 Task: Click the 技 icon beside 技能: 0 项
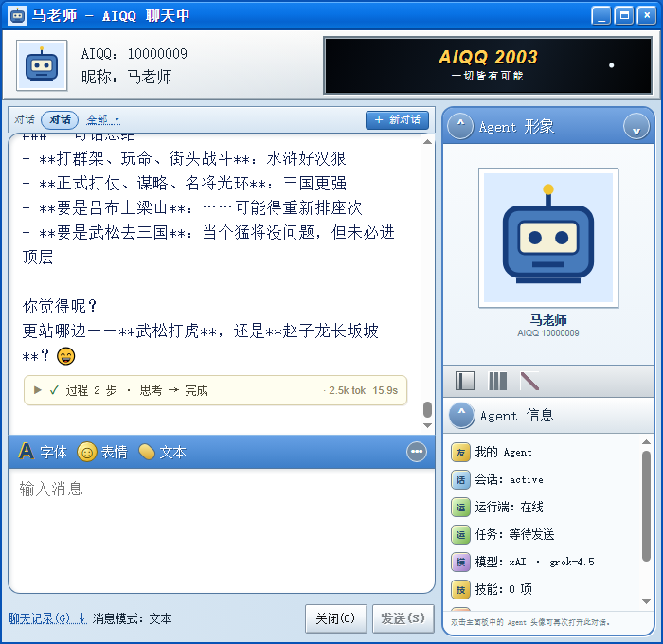(461, 589)
